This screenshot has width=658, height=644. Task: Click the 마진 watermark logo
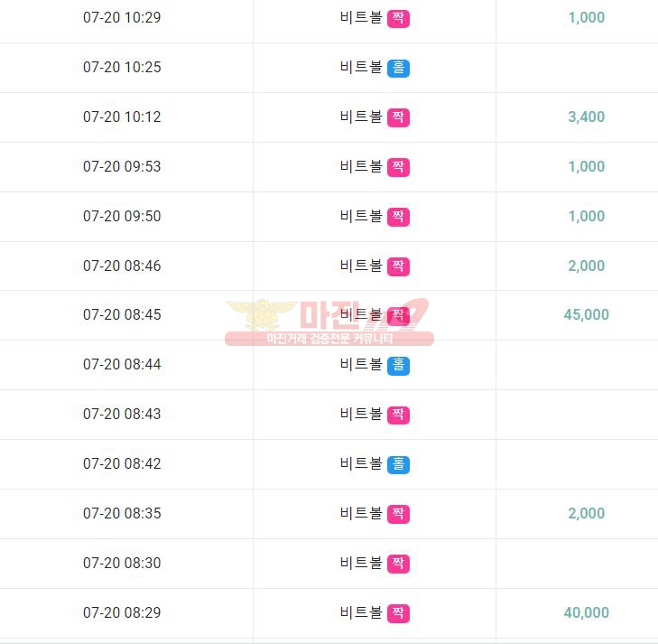tap(329, 322)
